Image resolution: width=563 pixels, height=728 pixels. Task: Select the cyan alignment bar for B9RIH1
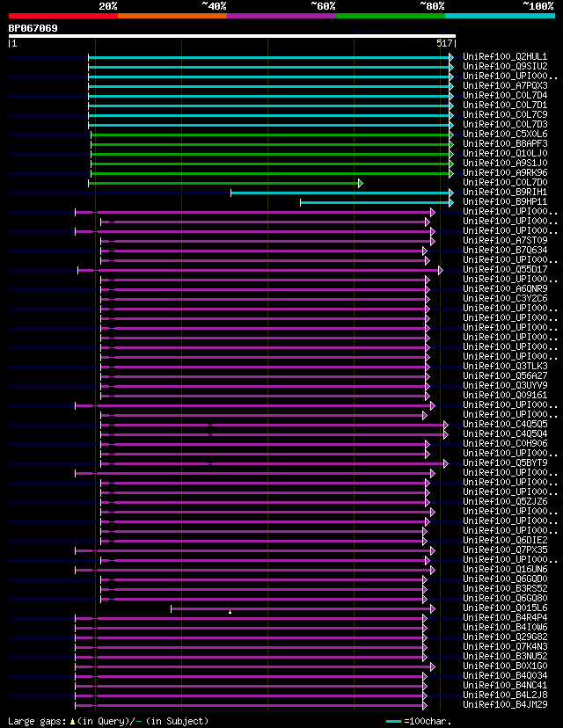(340, 193)
